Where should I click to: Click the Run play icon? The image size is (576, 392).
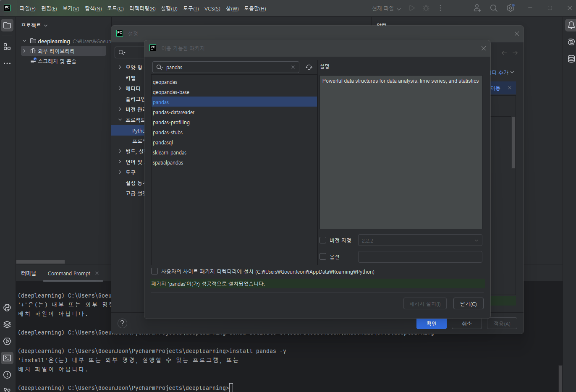click(x=412, y=8)
